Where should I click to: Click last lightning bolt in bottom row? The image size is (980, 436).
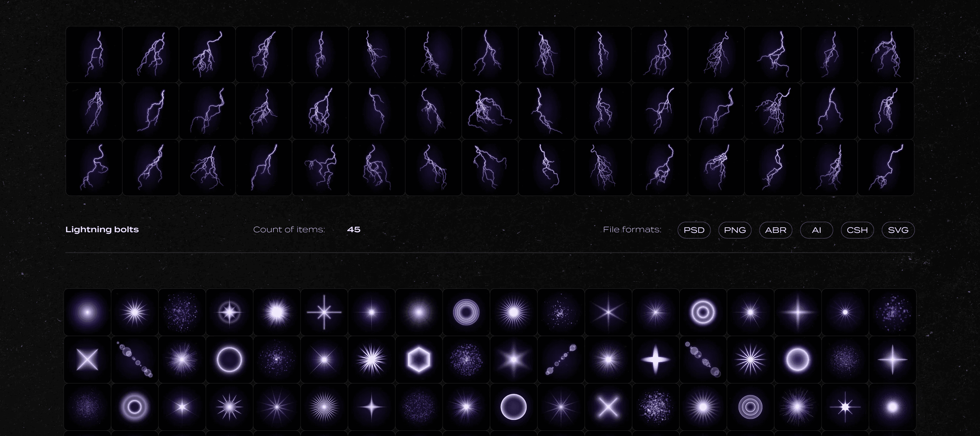[886, 168]
